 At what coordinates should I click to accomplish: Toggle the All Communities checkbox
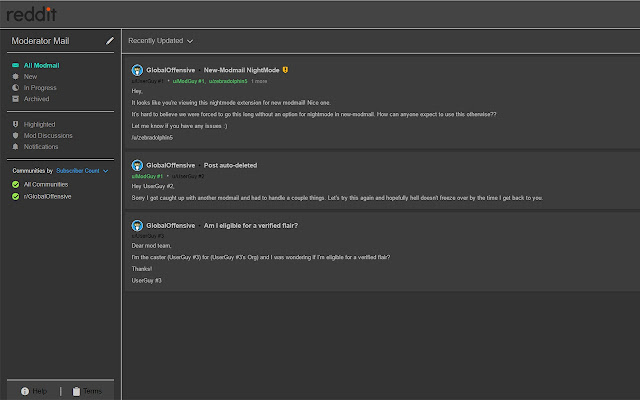pos(15,184)
